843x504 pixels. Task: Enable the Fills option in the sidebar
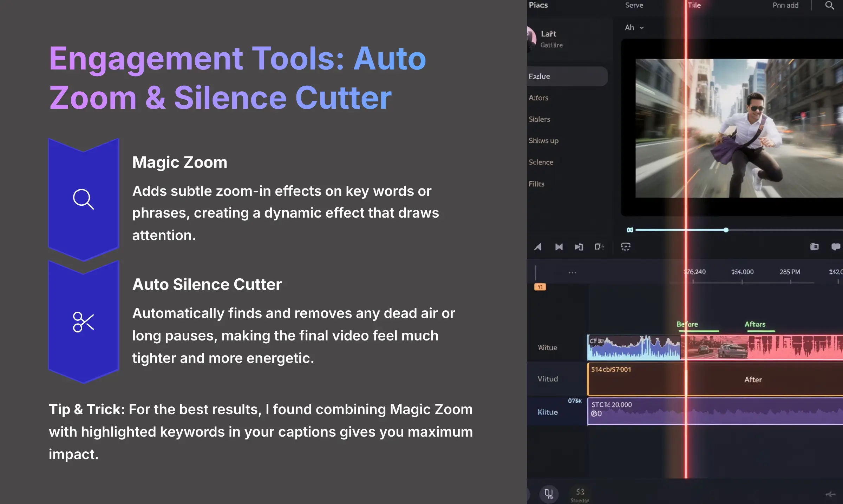click(536, 184)
